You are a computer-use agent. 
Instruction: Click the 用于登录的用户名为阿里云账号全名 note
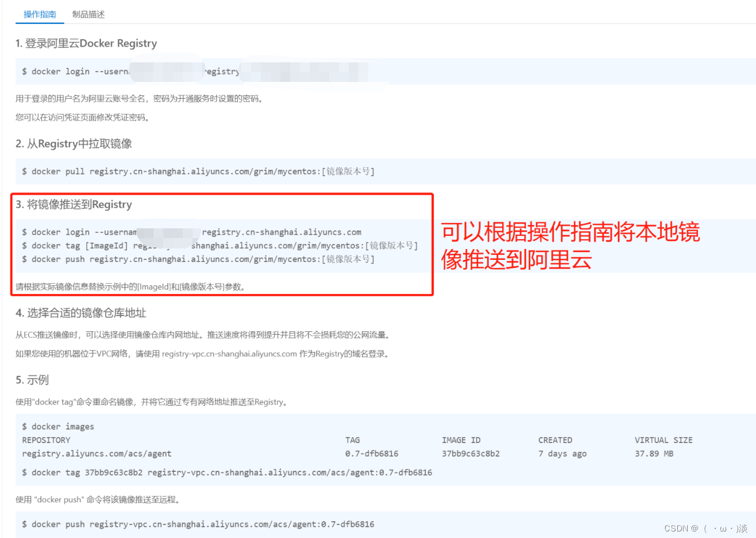click(x=139, y=99)
